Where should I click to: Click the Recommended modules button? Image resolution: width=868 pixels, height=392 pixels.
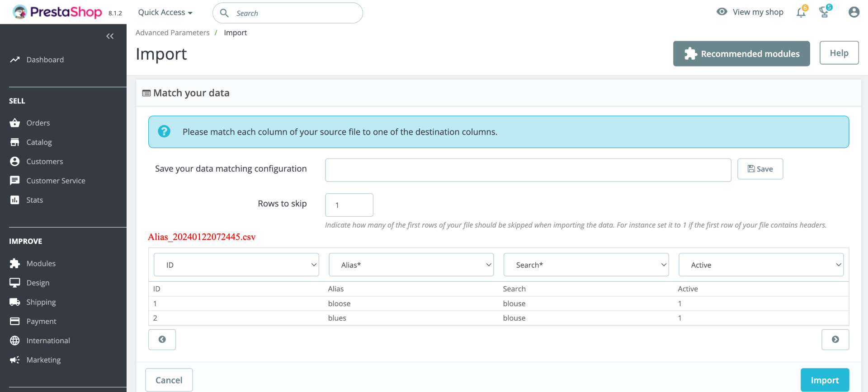pyautogui.click(x=741, y=54)
